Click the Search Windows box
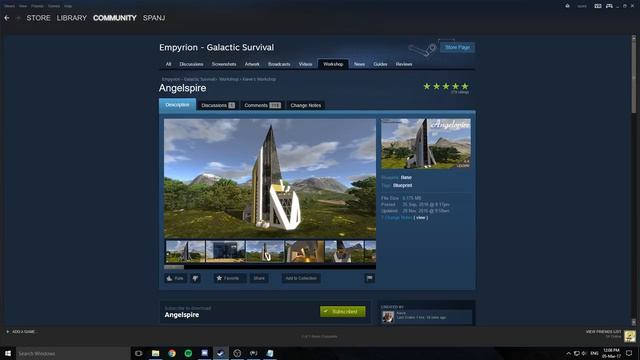This screenshot has width=640, height=360. coord(73,353)
